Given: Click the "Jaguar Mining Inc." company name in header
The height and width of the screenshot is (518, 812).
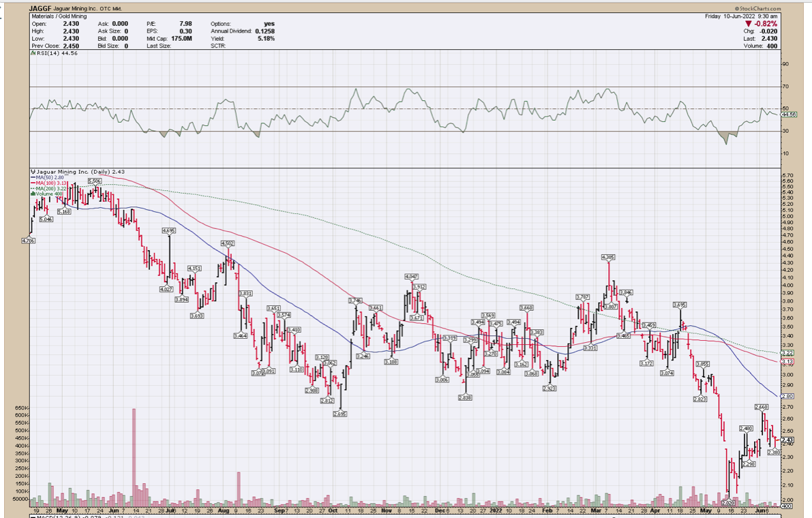Looking at the screenshot, I should coord(74,9).
